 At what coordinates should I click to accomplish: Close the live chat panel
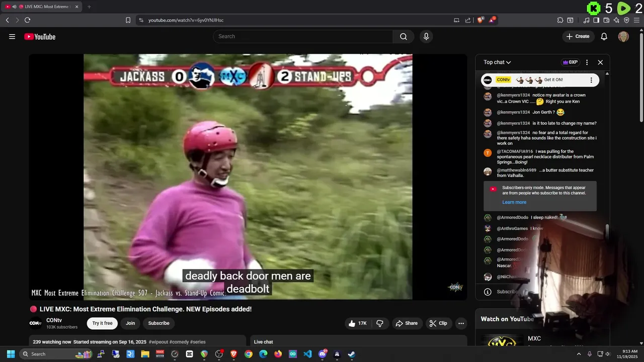click(600, 62)
